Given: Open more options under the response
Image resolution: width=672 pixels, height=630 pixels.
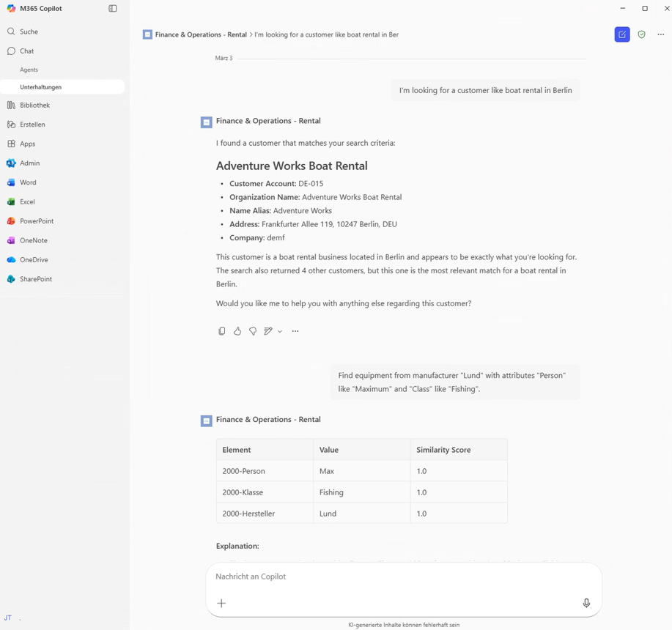Looking at the screenshot, I should [295, 331].
